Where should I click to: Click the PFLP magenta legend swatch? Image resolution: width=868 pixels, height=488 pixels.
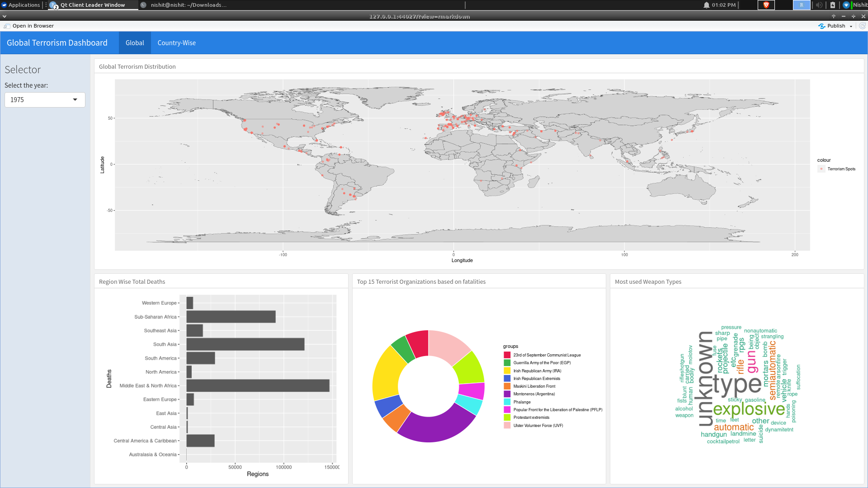(507, 410)
